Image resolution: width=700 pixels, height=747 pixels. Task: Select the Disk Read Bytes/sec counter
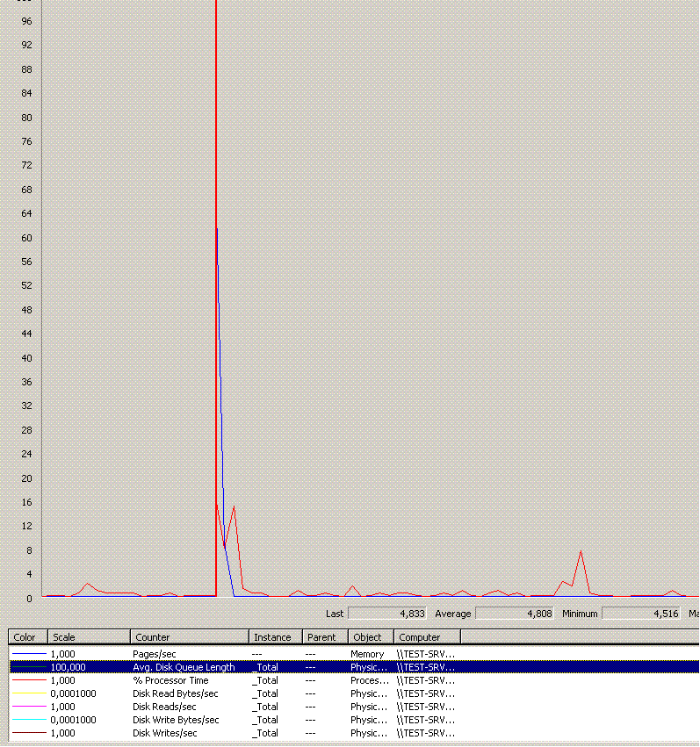click(176, 693)
